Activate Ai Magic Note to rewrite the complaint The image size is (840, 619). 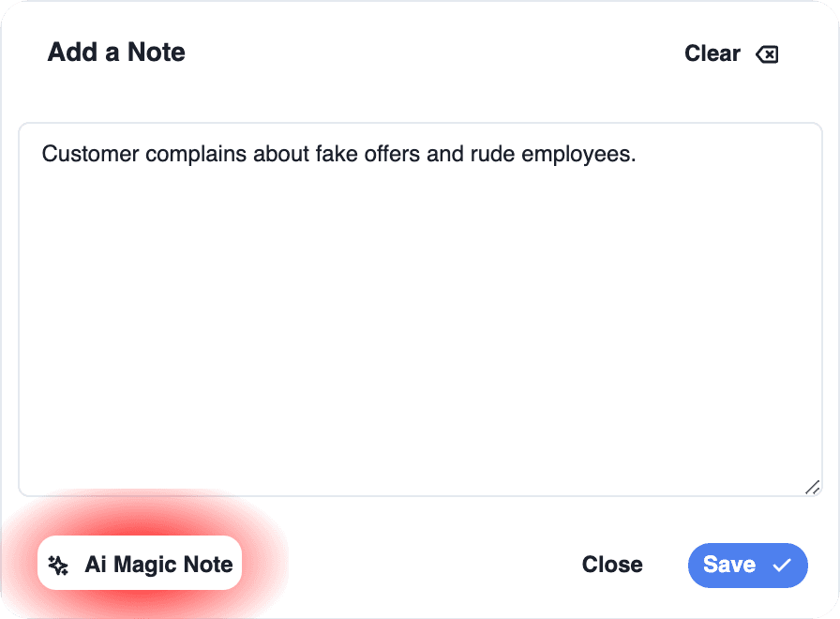click(139, 564)
